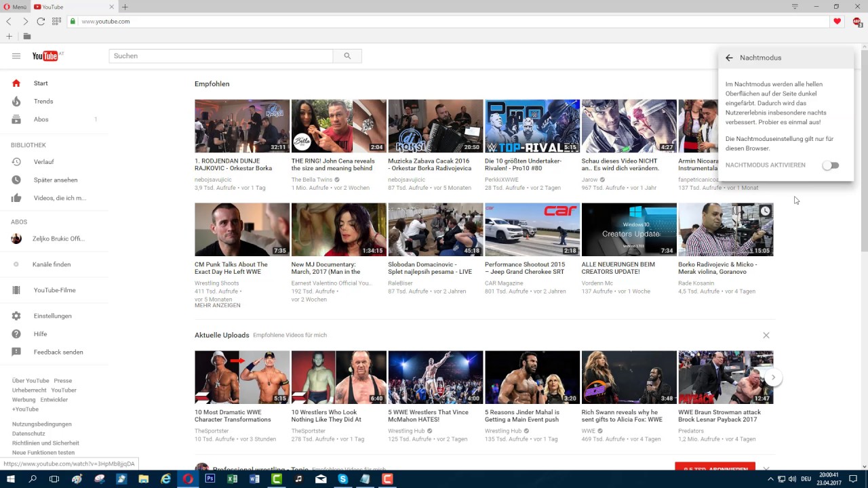868x488 pixels.
Task: Click the address bar URL
Action: pos(105,22)
